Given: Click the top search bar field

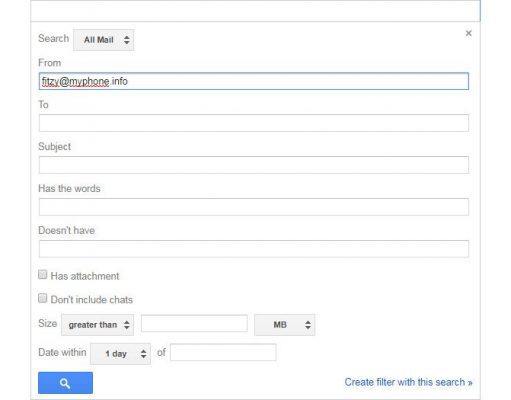Looking at the screenshot, I should (255, 11).
